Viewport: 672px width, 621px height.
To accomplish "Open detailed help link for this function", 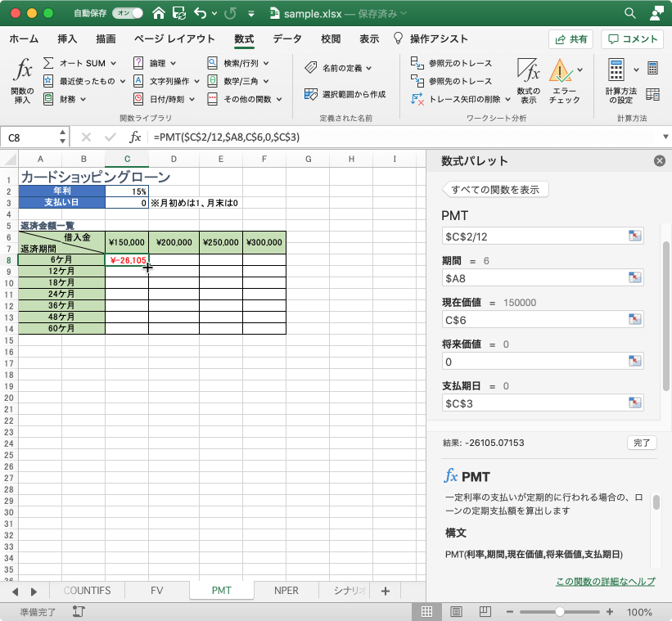I will pos(605,581).
